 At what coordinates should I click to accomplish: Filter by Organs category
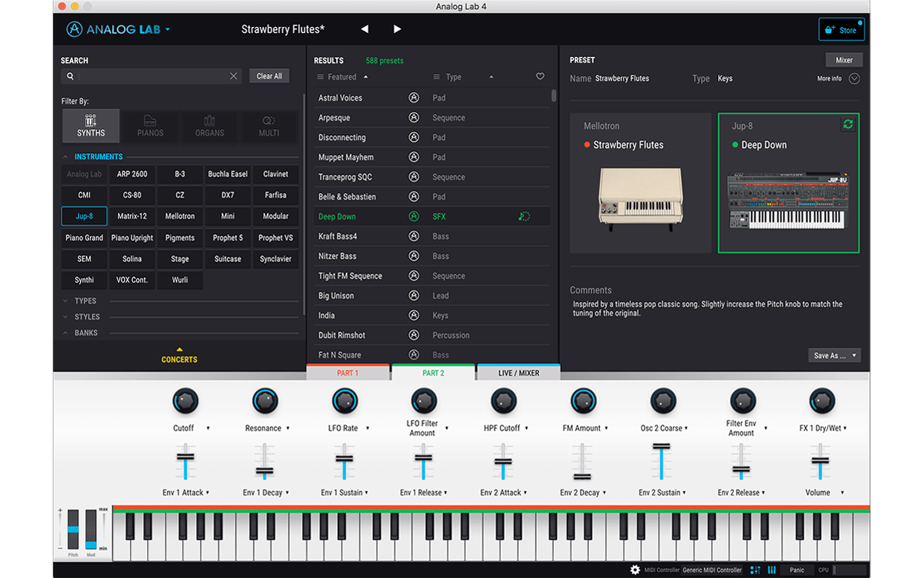pos(209,126)
